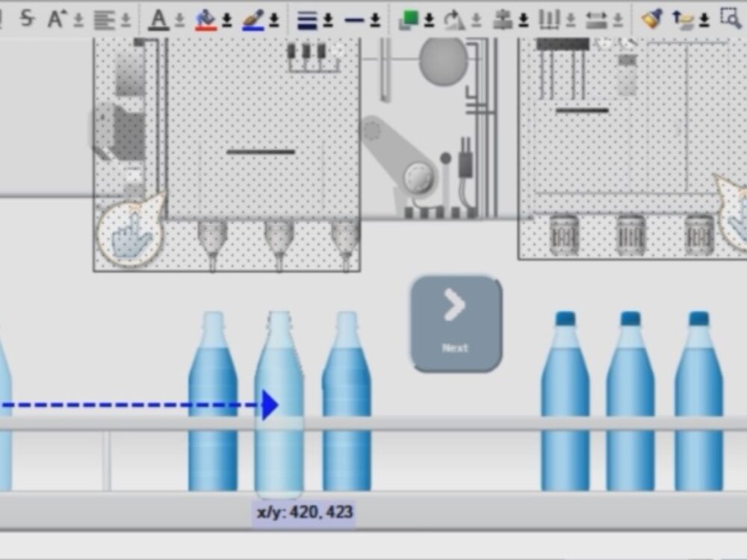Activate the format painter brush
The image size is (747, 560).
(652, 19)
